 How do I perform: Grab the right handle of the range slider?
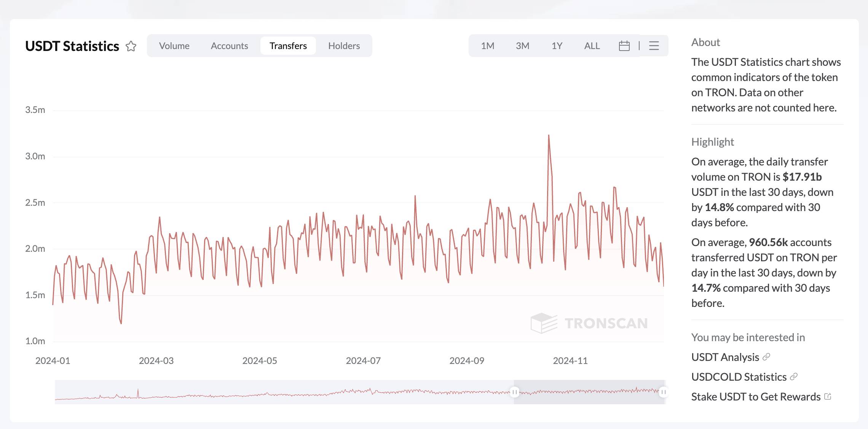click(663, 392)
